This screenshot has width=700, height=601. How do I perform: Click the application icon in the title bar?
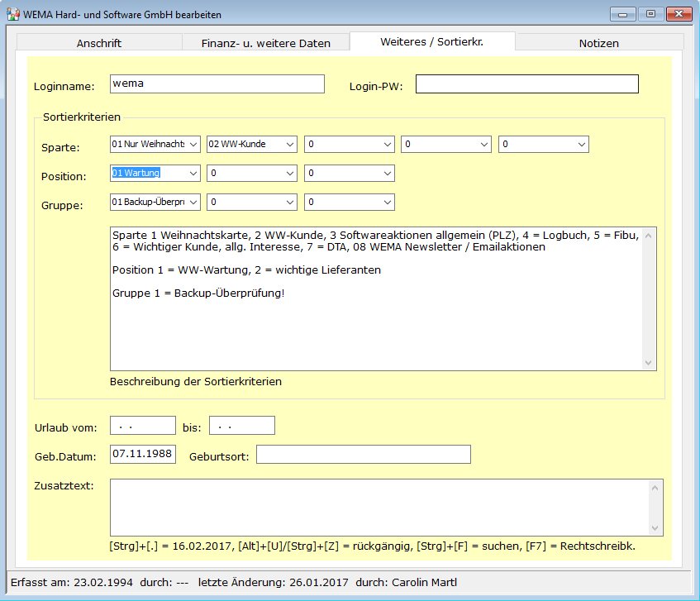click(x=13, y=14)
